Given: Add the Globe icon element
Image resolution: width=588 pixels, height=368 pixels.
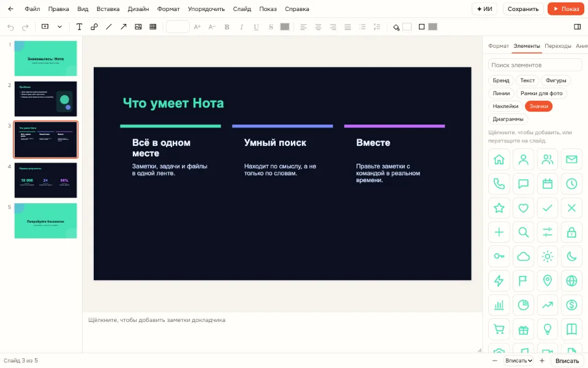Looking at the screenshot, I should (571, 280).
